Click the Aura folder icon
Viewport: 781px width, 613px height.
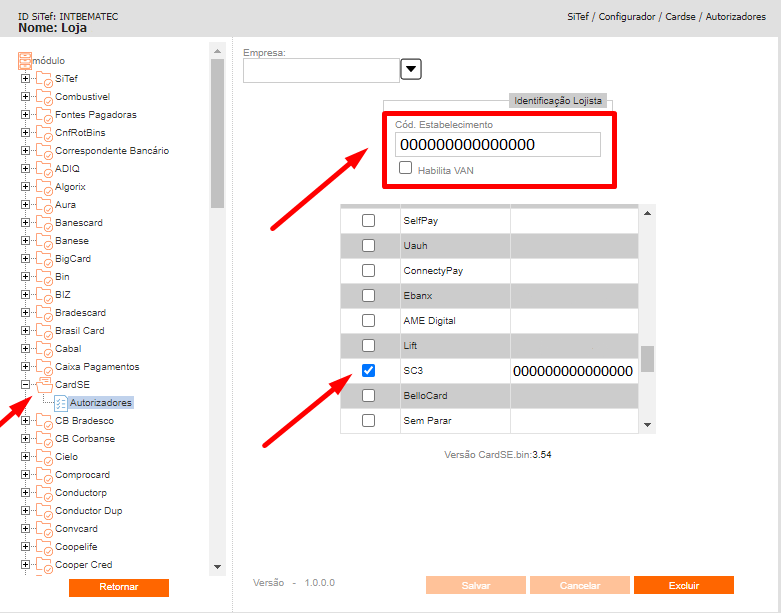pos(44,205)
